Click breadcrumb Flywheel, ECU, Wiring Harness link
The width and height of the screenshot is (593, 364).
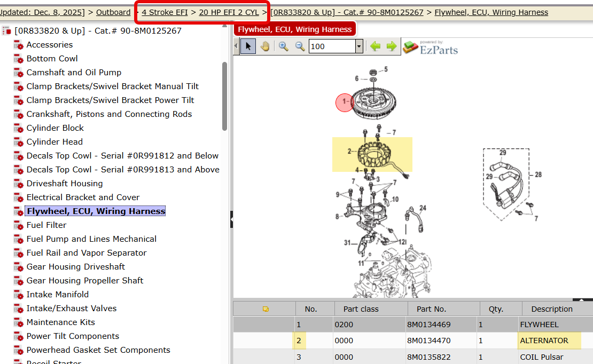click(491, 12)
